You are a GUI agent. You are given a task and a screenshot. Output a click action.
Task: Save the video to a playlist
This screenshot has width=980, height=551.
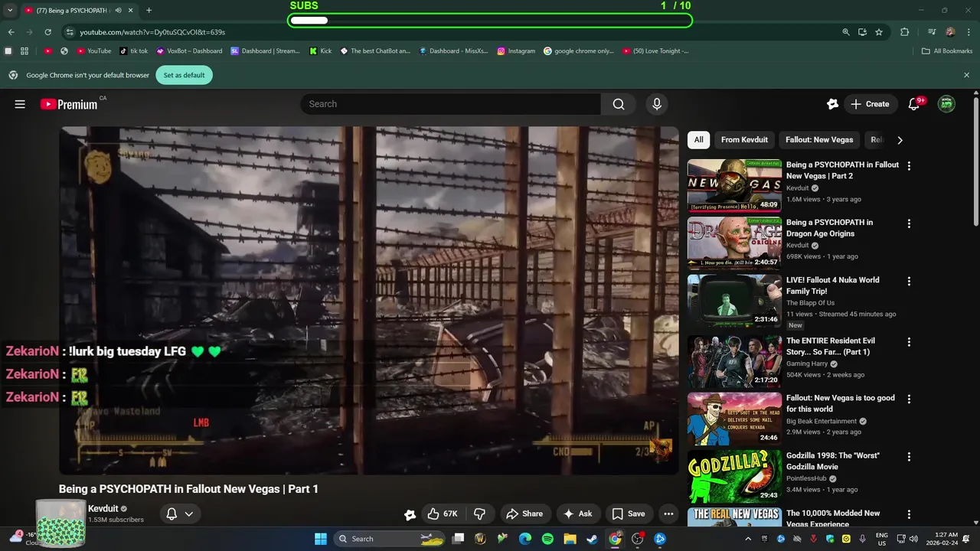[x=629, y=514]
